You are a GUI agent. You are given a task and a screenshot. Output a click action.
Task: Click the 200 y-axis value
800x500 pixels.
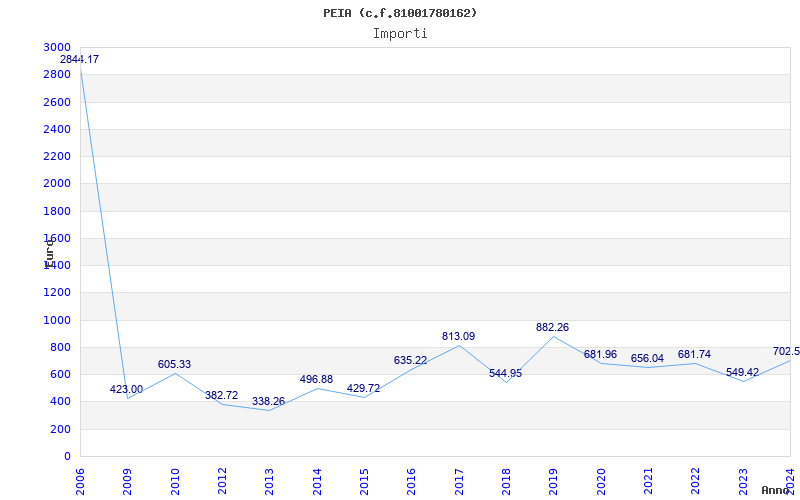coord(60,430)
